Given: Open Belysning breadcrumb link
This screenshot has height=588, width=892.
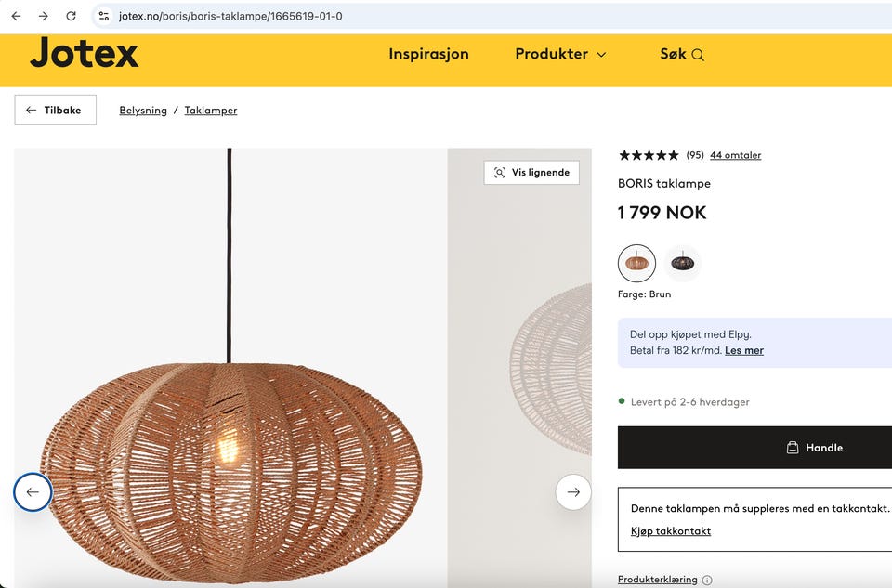Looking at the screenshot, I should tap(143, 111).
